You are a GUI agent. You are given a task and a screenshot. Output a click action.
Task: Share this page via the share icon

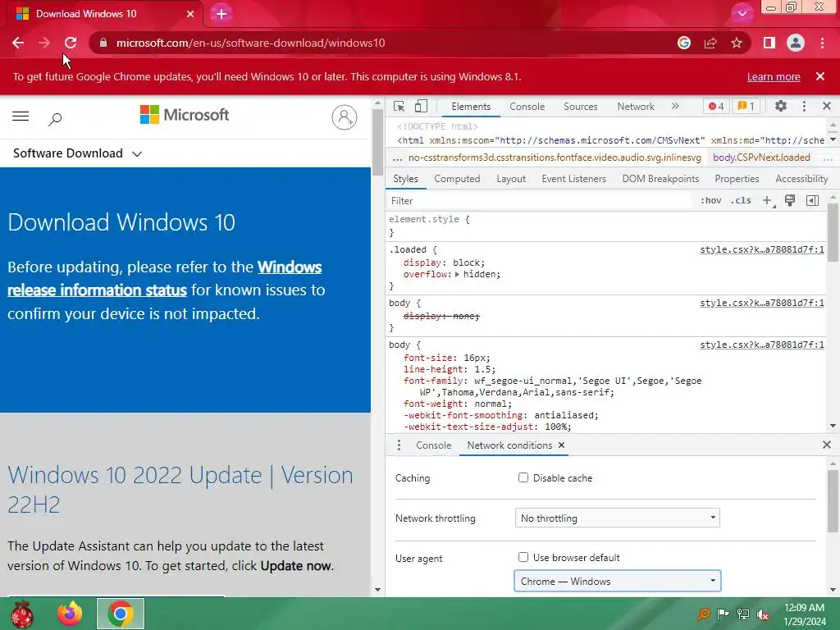(x=710, y=43)
